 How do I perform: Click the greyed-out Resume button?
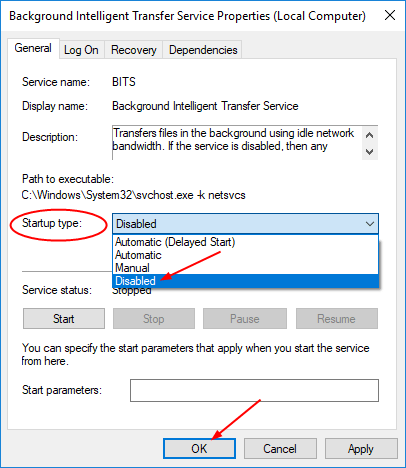[x=337, y=319]
